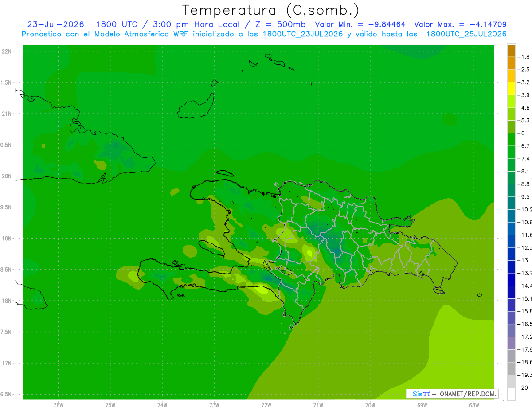The image size is (532, 411).
Task: Click the 75W longitude axis label
Action: 110,405
